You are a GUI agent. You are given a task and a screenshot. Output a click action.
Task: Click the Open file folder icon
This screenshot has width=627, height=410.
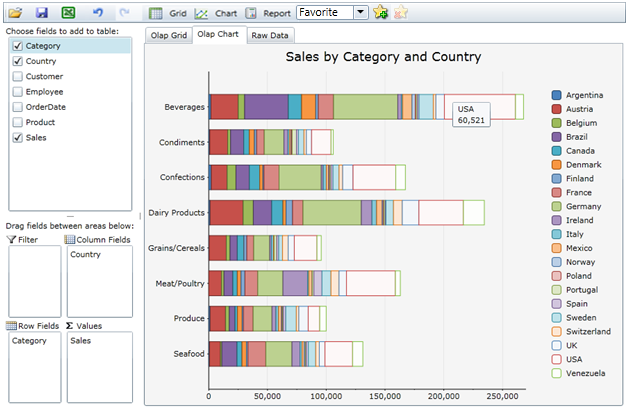(15, 13)
